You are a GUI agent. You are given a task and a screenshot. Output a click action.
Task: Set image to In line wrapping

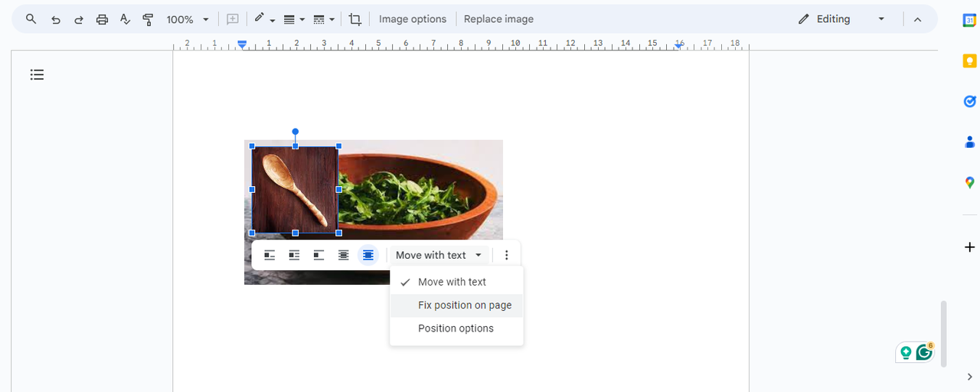pyautogui.click(x=269, y=255)
